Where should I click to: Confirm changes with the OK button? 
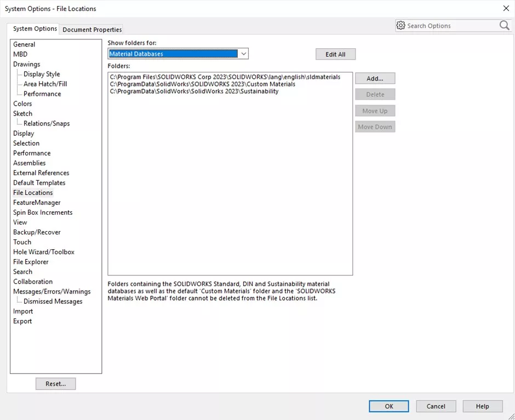pos(388,406)
